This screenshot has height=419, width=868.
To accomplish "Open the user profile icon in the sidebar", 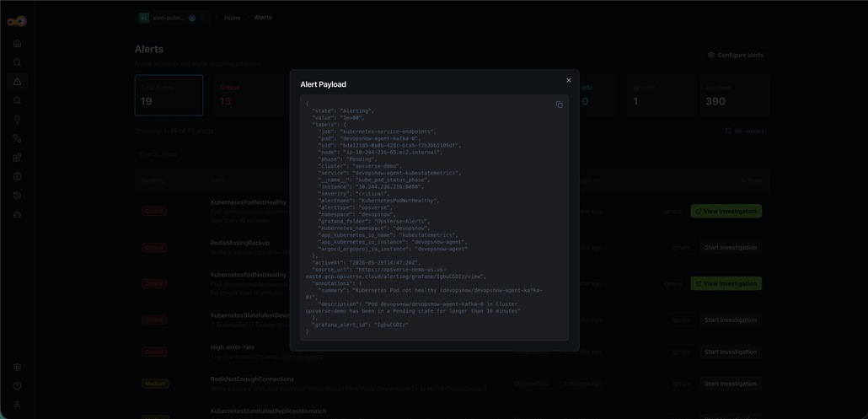I will pyautogui.click(x=17, y=405).
